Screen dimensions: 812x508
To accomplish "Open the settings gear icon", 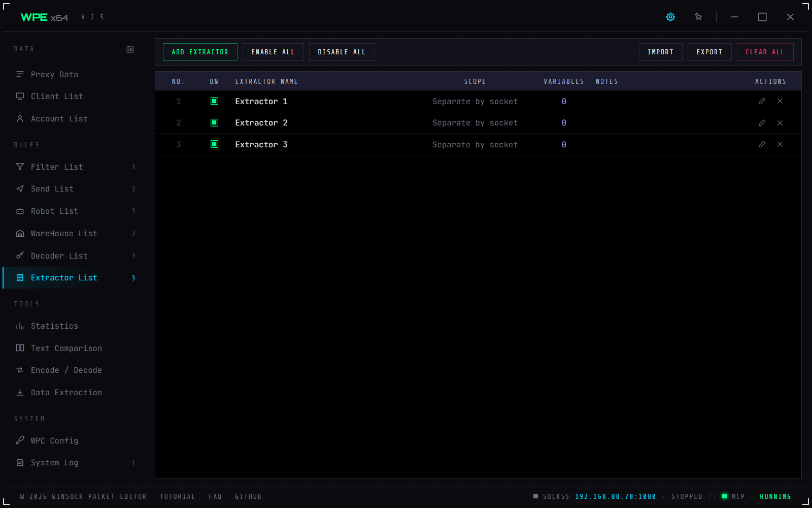I will [x=670, y=17].
